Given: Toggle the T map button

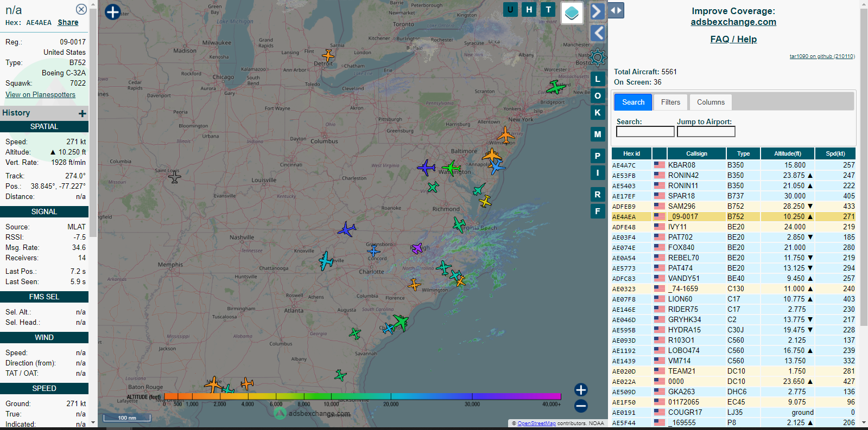Looking at the screenshot, I should tap(548, 9).
